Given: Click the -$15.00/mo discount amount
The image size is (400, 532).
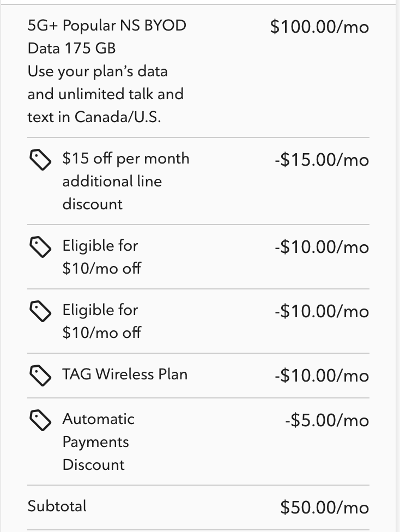Looking at the screenshot, I should 322,160.
